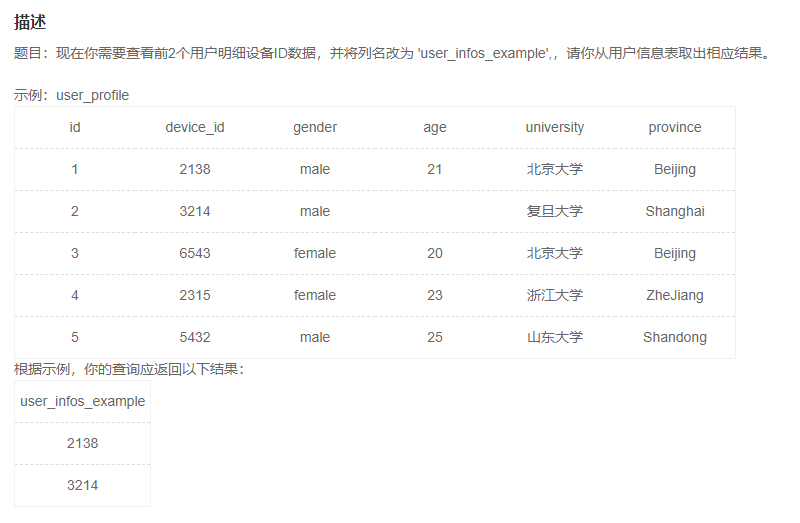
Task: Click the "province" column header
Action: [x=674, y=128]
